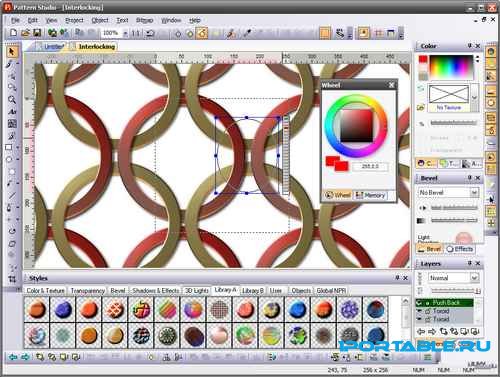
Task: Click the Save disk icon
Action: tap(37, 33)
